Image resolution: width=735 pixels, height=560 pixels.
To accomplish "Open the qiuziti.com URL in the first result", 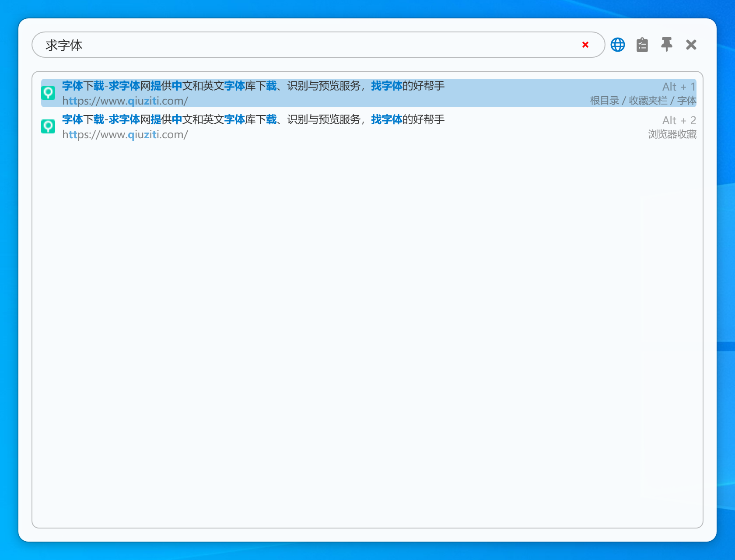I will 125,101.
